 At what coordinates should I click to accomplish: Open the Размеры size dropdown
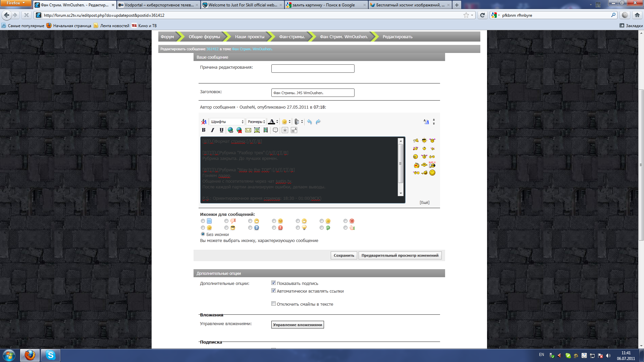click(256, 122)
